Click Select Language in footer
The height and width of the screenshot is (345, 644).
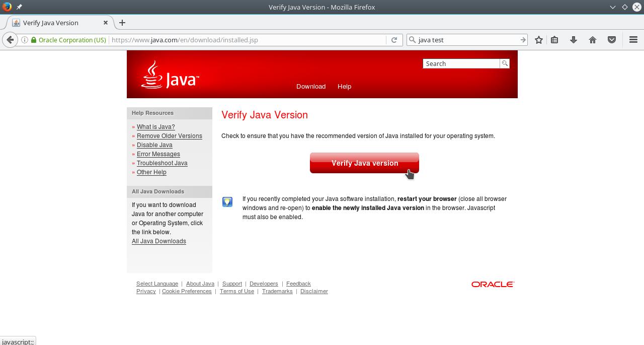(x=157, y=284)
